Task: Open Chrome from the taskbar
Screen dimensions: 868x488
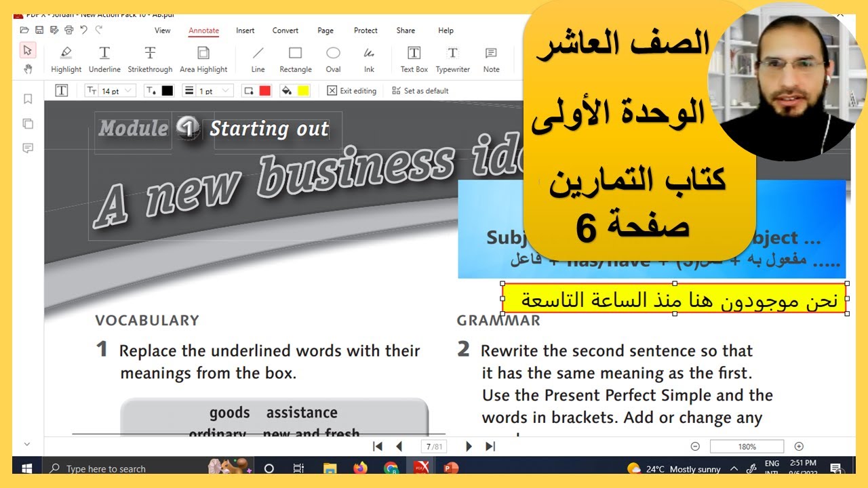Action: [391, 468]
